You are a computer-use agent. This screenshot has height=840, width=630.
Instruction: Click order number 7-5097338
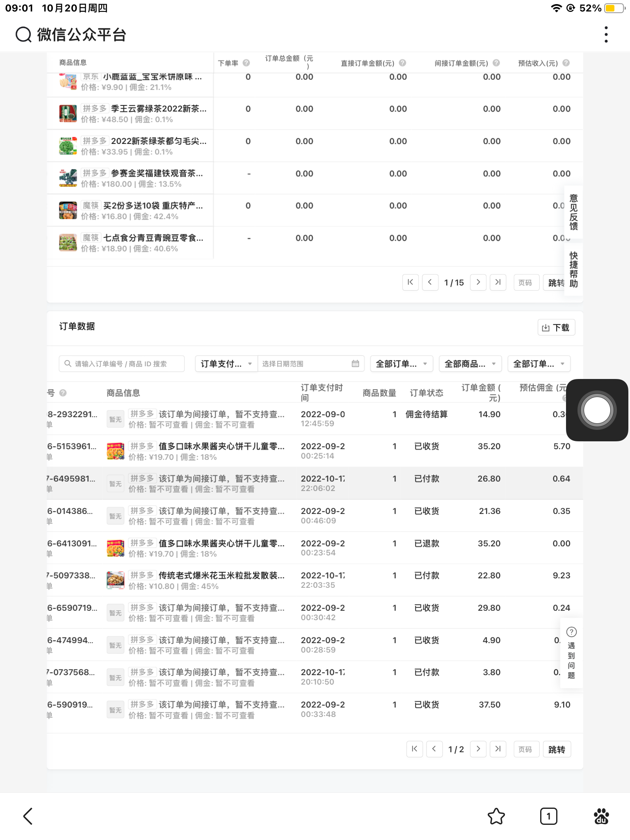[x=71, y=575]
